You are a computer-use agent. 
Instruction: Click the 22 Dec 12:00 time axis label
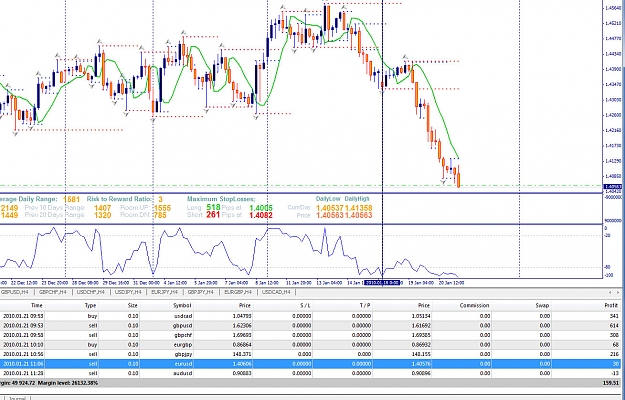[x=24, y=282]
